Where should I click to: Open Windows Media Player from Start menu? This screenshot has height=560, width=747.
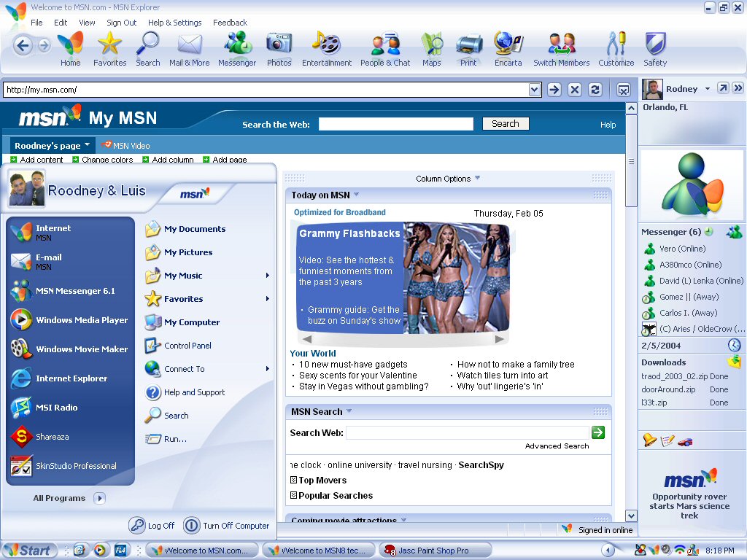pyautogui.click(x=71, y=320)
